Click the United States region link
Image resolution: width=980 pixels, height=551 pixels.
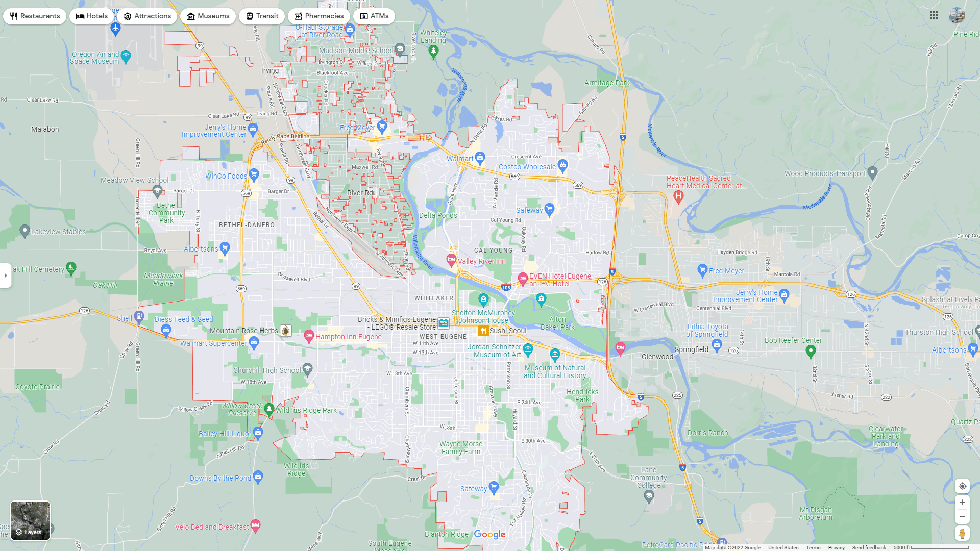[783, 548]
